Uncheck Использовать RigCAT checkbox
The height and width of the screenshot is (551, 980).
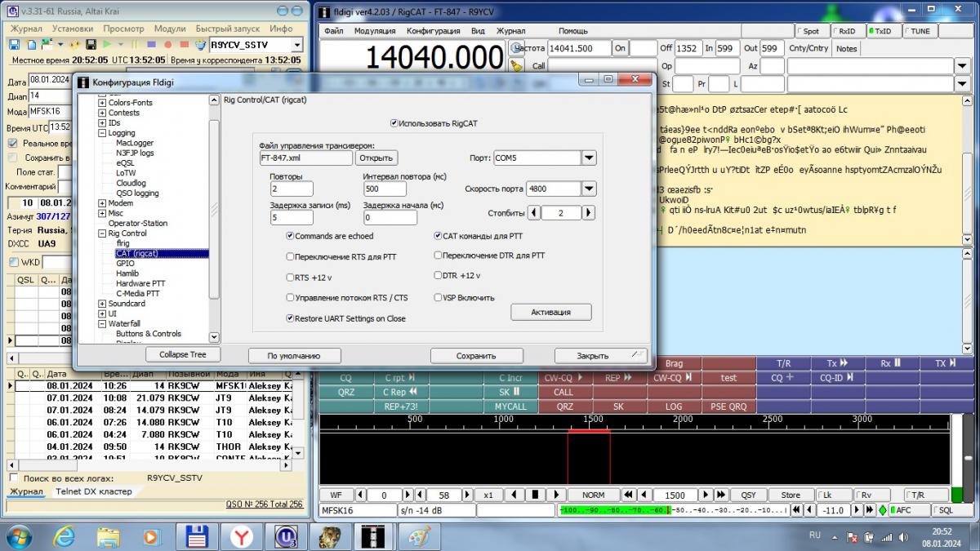(394, 123)
